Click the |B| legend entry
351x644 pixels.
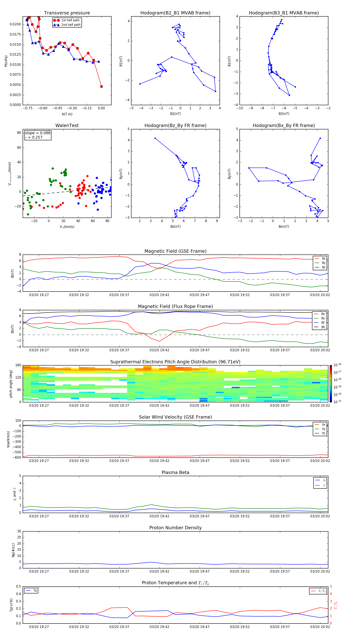(320, 327)
